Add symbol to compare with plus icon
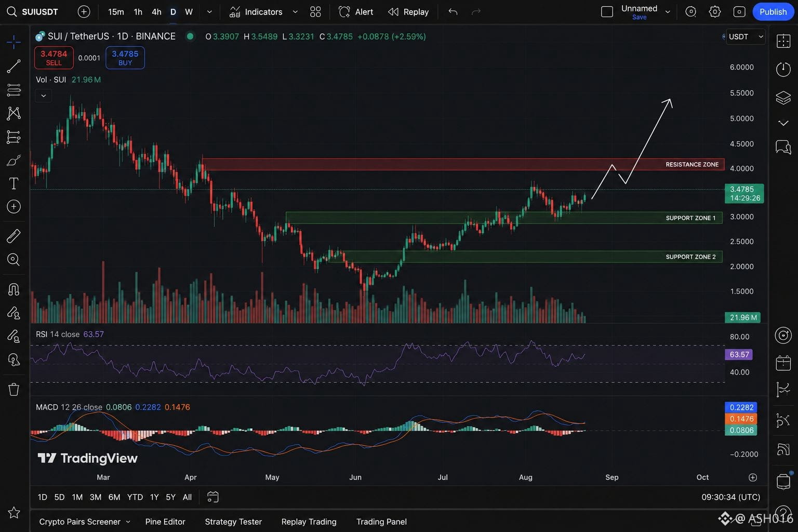Viewport: 798px width, 532px height. click(x=84, y=11)
